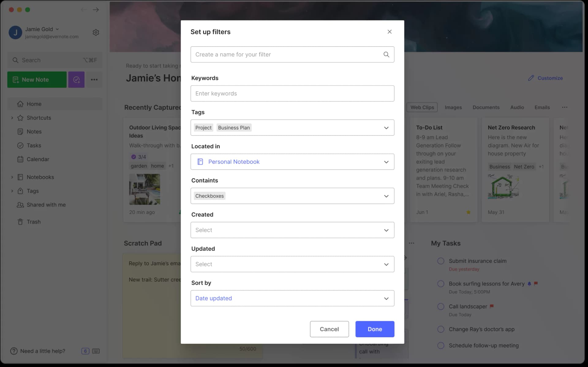This screenshot has height=367, width=588.
Task: Complete the Book surfing lessons for Avery task
Action: click(441, 283)
